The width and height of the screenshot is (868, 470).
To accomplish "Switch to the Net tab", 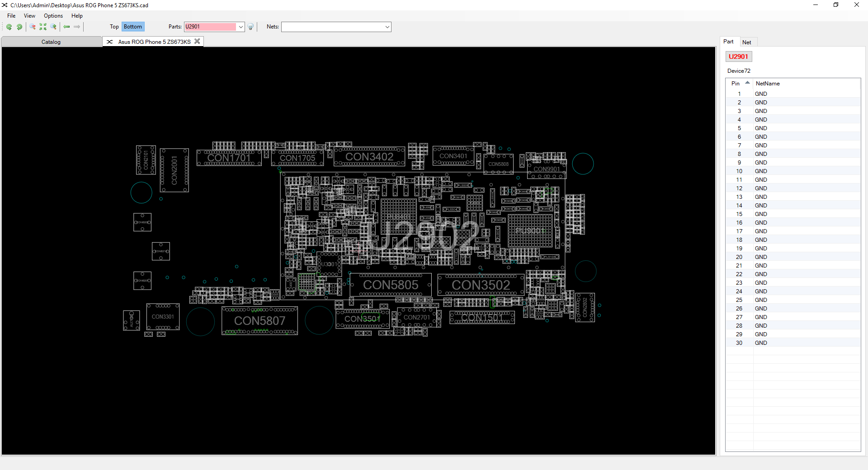I will click(x=746, y=42).
